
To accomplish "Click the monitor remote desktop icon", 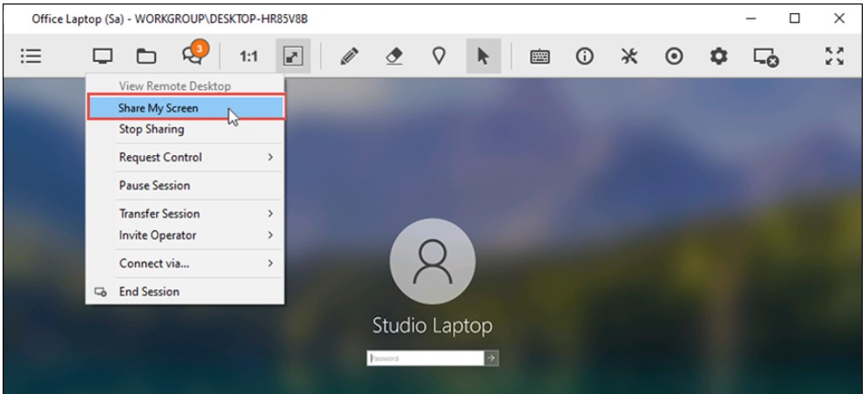I will (103, 56).
